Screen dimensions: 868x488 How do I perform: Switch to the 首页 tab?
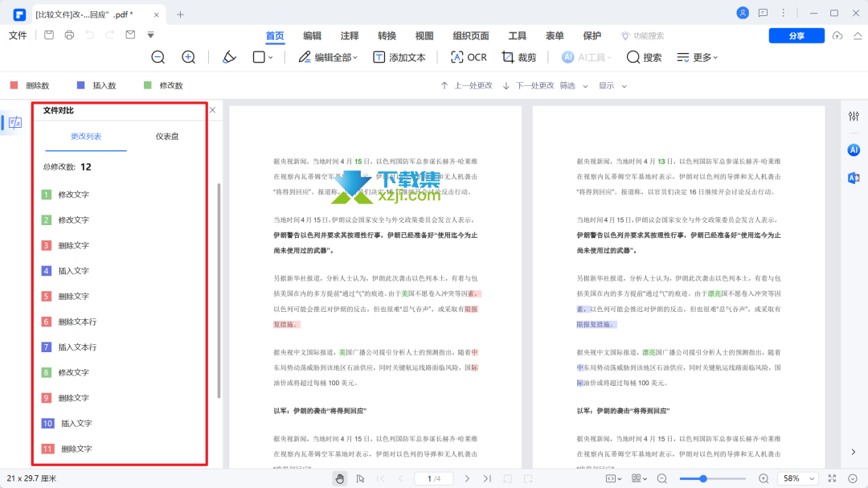click(275, 36)
